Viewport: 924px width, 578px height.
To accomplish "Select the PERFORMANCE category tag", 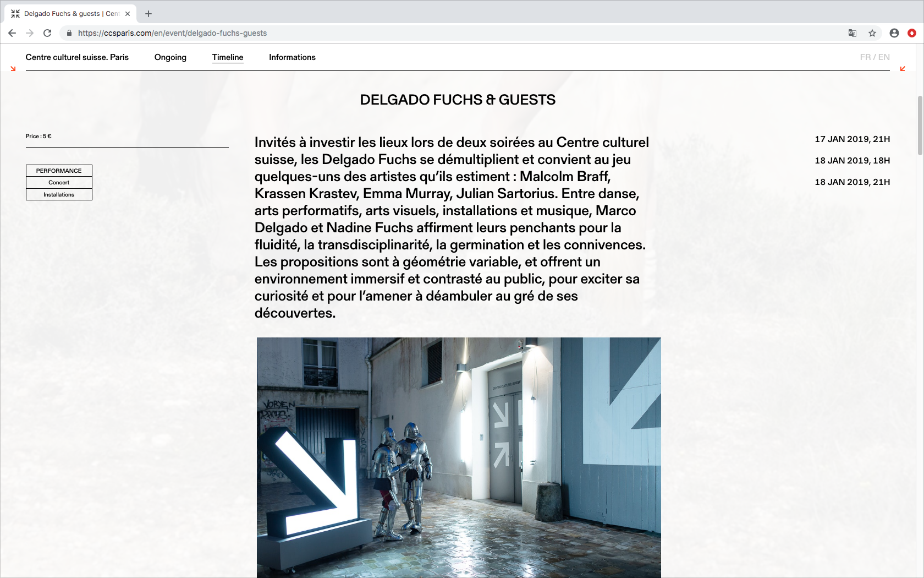I will [59, 171].
